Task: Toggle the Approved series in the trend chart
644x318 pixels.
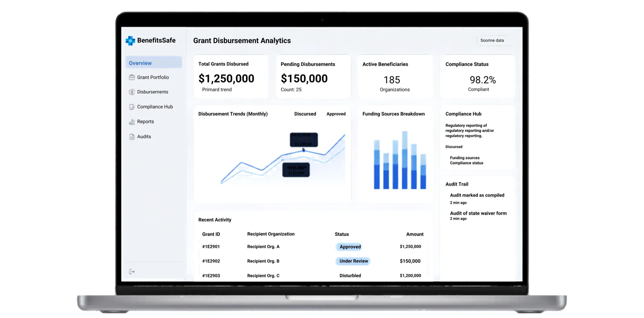Action: click(336, 114)
